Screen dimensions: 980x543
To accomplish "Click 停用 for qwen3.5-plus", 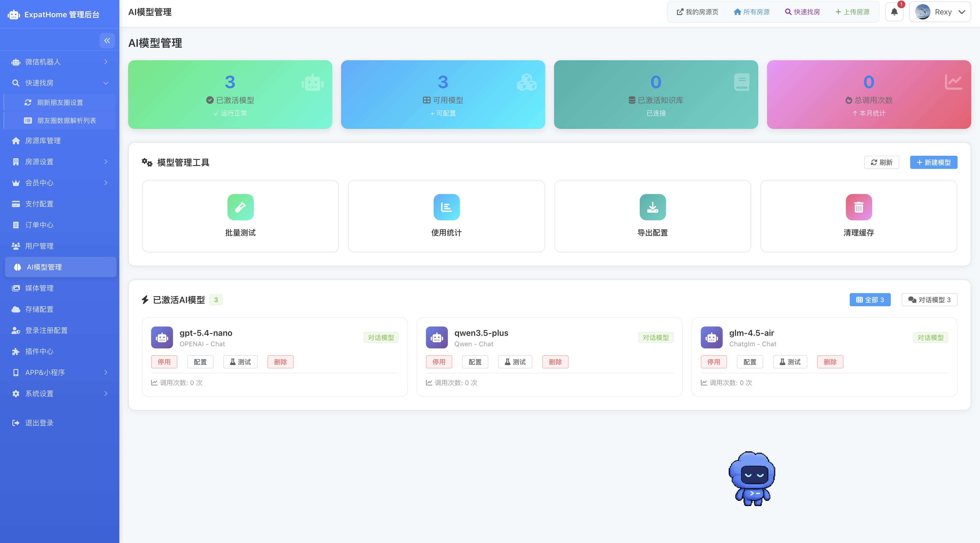I will point(439,362).
